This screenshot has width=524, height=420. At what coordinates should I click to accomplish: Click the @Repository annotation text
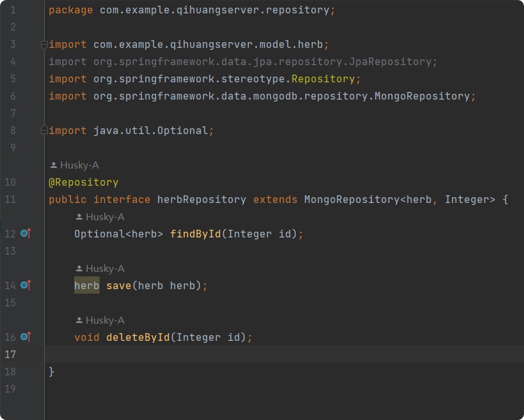tap(84, 182)
